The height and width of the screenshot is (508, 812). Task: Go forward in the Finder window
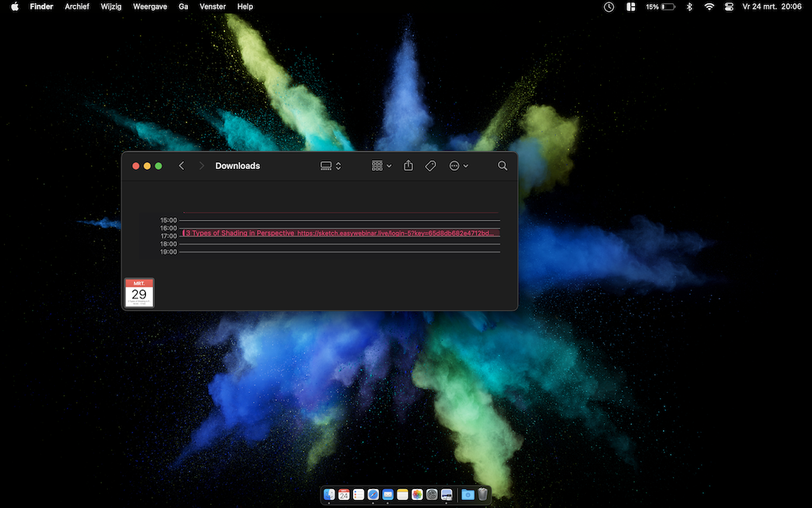201,166
